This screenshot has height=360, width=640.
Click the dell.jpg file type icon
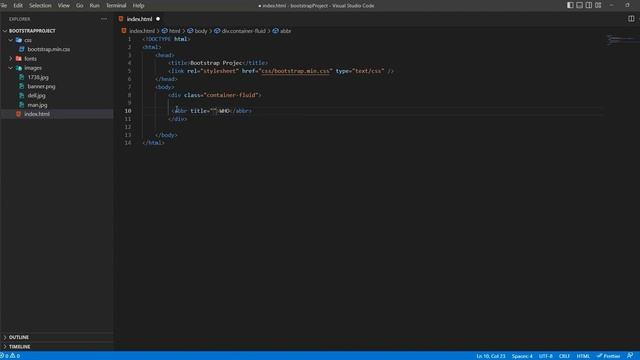(22, 96)
